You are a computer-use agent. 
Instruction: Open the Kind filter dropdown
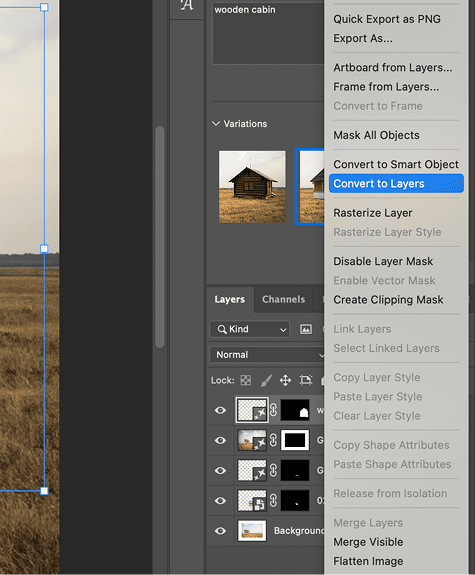(249, 329)
